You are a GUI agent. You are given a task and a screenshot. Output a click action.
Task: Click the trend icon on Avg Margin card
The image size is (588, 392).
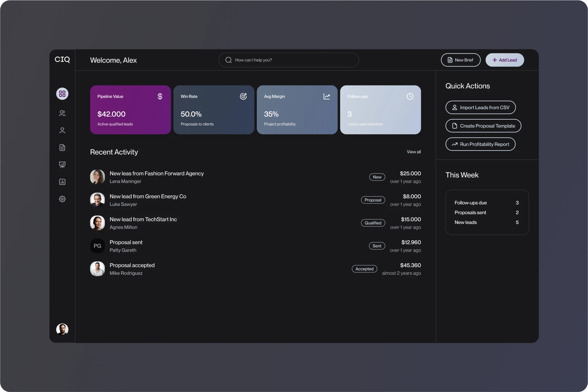[x=327, y=96]
